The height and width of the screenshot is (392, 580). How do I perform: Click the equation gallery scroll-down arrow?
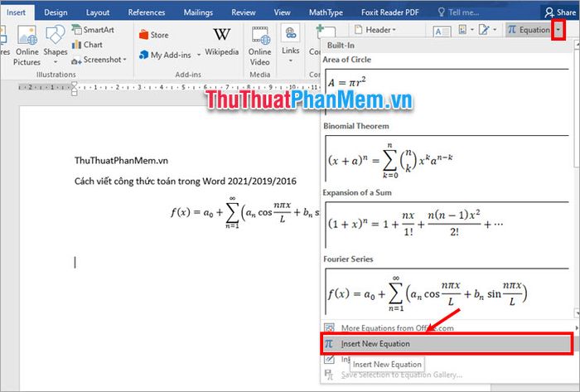click(577, 313)
